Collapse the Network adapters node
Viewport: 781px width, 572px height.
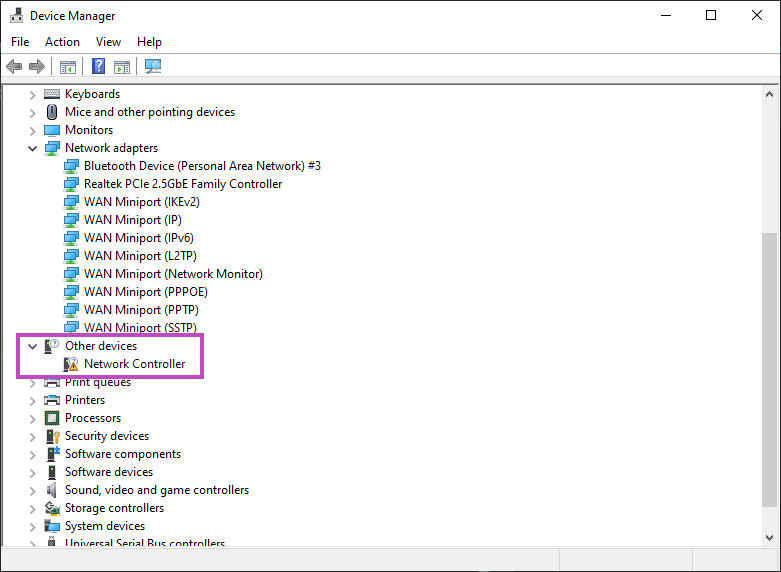click(32, 148)
